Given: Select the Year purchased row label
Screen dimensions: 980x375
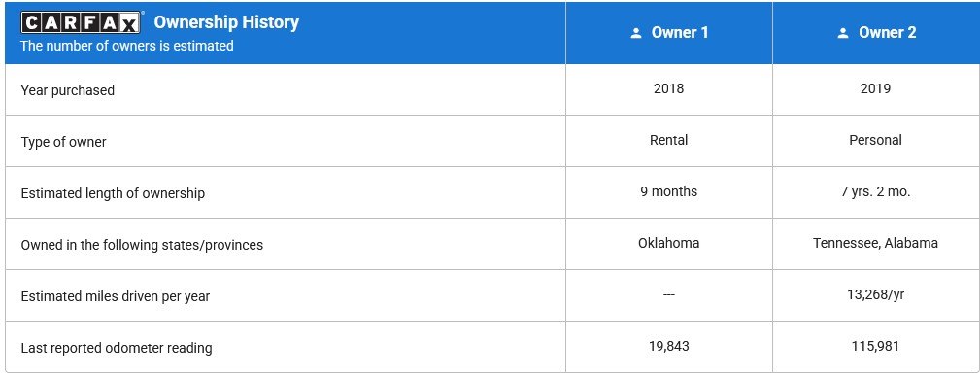Looking at the screenshot, I should click(x=67, y=90).
